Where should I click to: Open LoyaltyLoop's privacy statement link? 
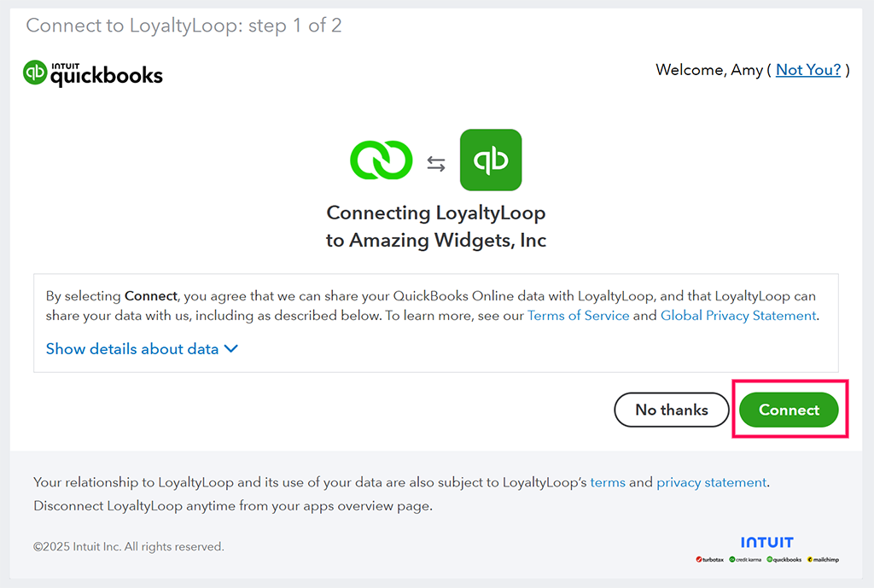tap(711, 482)
